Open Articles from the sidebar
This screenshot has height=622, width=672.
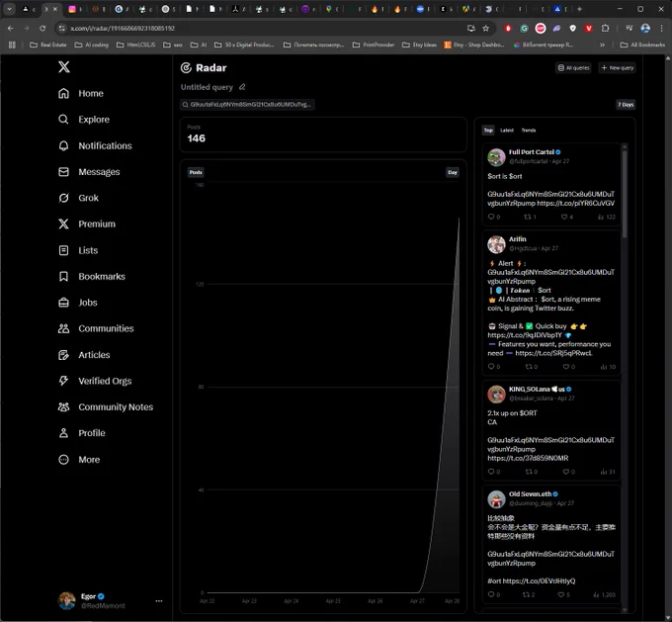84,355
